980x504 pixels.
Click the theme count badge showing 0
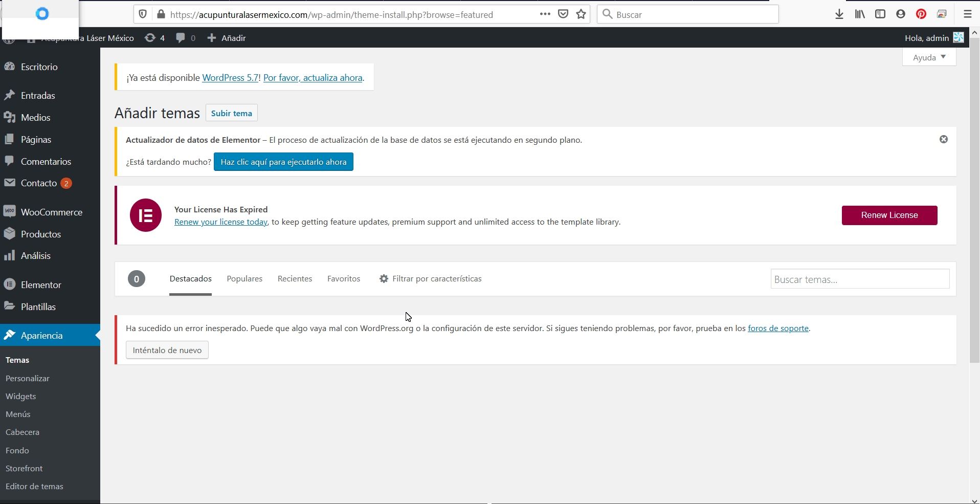[137, 279]
